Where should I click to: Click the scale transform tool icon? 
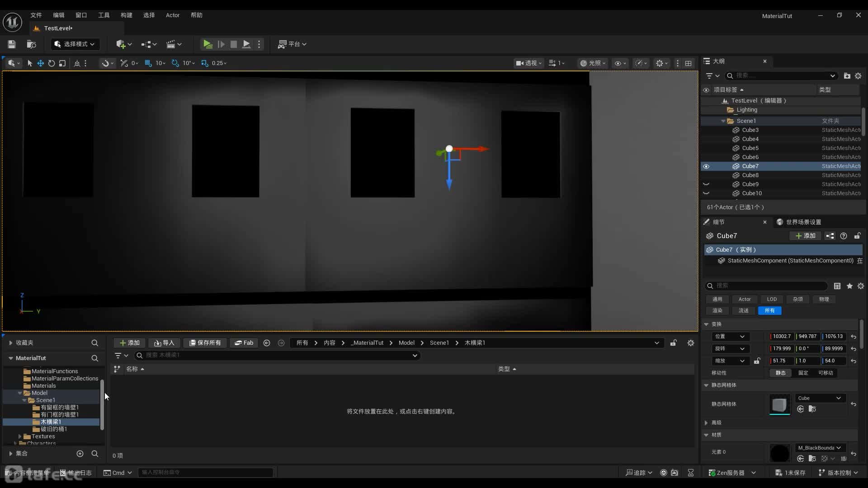coord(62,63)
